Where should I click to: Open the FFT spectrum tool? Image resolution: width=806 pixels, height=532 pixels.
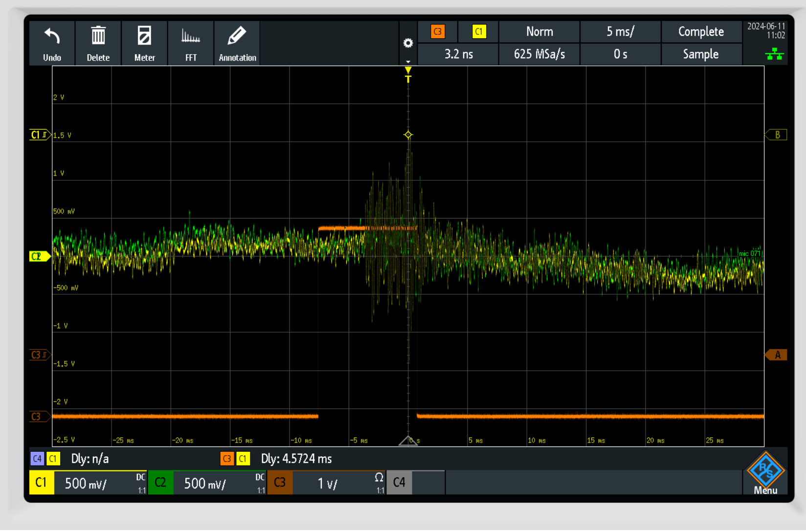click(x=191, y=37)
